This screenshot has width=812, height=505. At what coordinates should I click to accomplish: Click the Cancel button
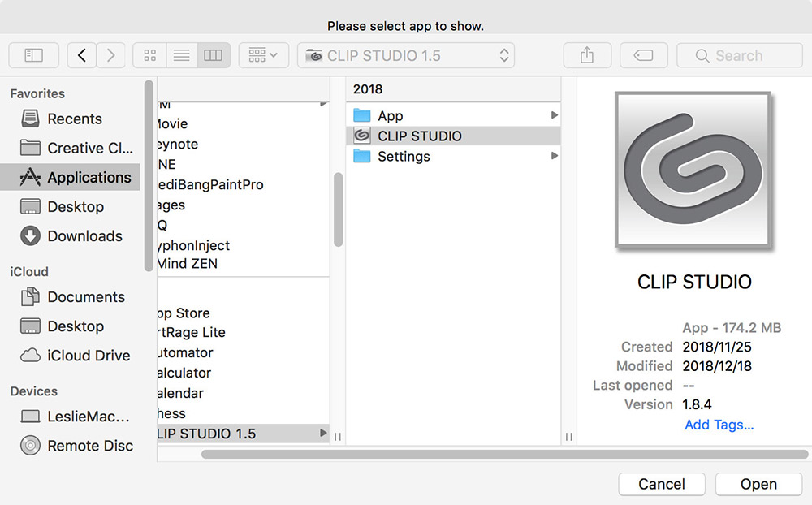pyautogui.click(x=662, y=484)
